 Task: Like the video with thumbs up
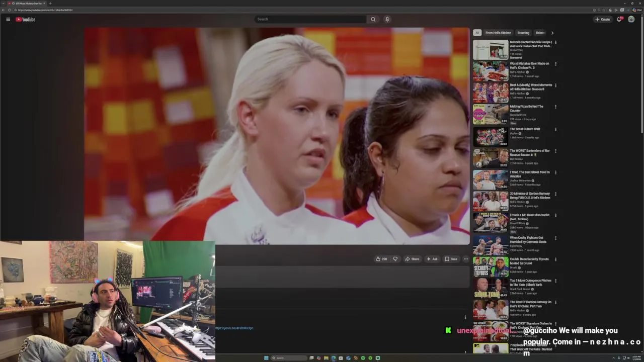381,259
